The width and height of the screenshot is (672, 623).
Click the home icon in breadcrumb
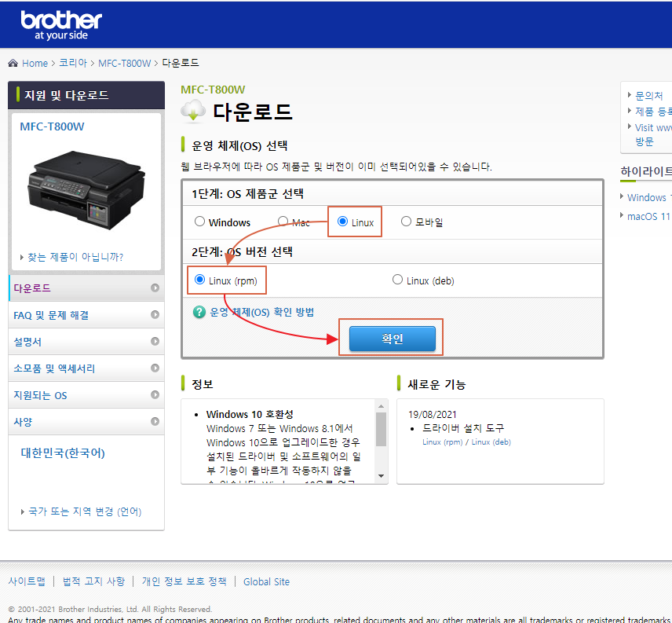[x=13, y=63]
